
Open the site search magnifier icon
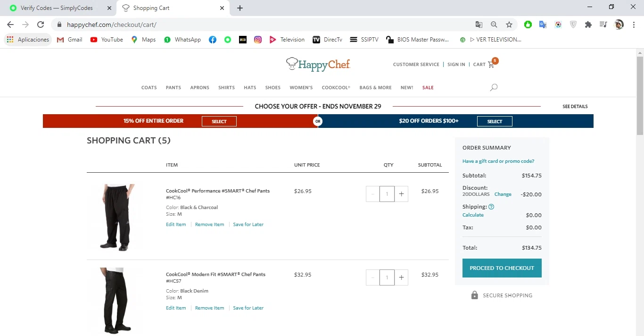coord(494,87)
